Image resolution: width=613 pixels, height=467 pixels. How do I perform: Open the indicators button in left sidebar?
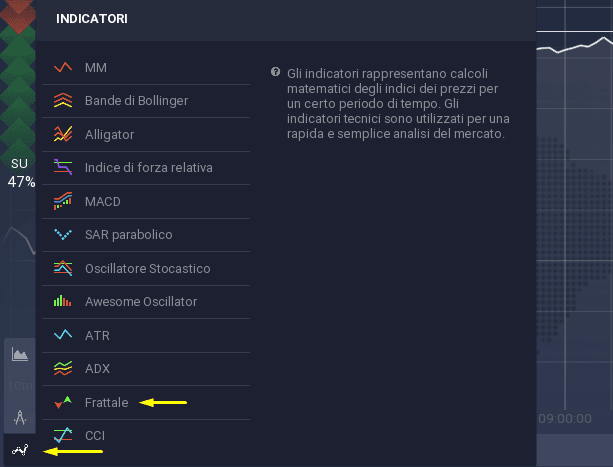coord(20,450)
